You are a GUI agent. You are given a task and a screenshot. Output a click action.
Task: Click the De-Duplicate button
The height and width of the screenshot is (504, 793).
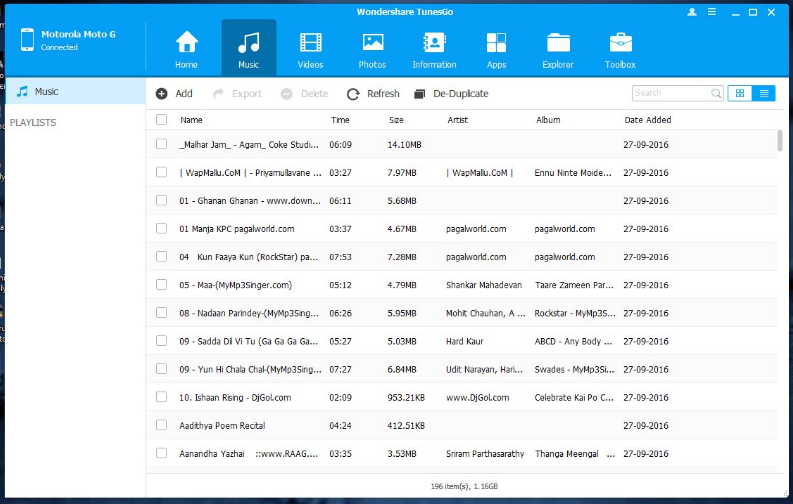(x=450, y=94)
